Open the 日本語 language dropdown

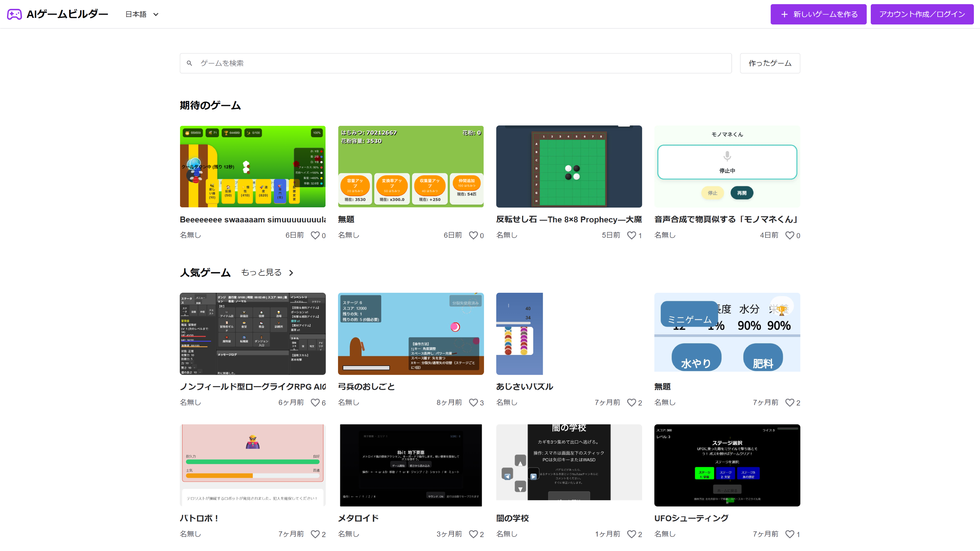142,14
